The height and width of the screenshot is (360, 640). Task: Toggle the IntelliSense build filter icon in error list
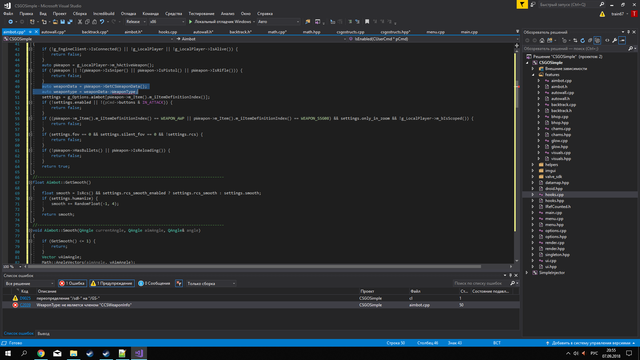tap(179, 283)
